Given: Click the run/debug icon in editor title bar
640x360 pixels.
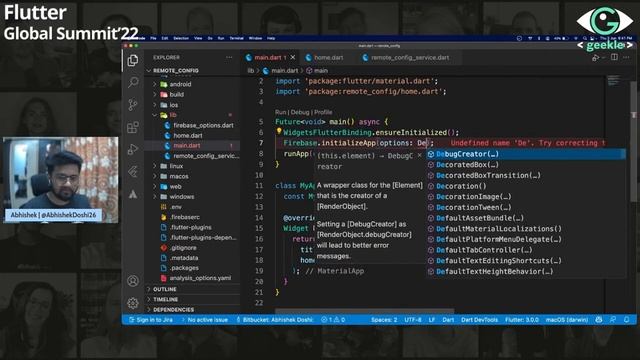Looking at the screenshot, I should point(596,58).
